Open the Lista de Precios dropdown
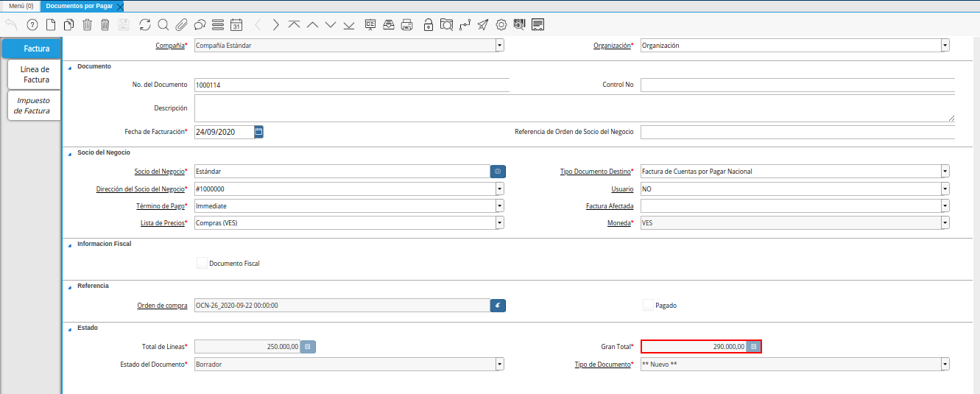The height and width of the screenshot is (394, 980). coord(499,222)
